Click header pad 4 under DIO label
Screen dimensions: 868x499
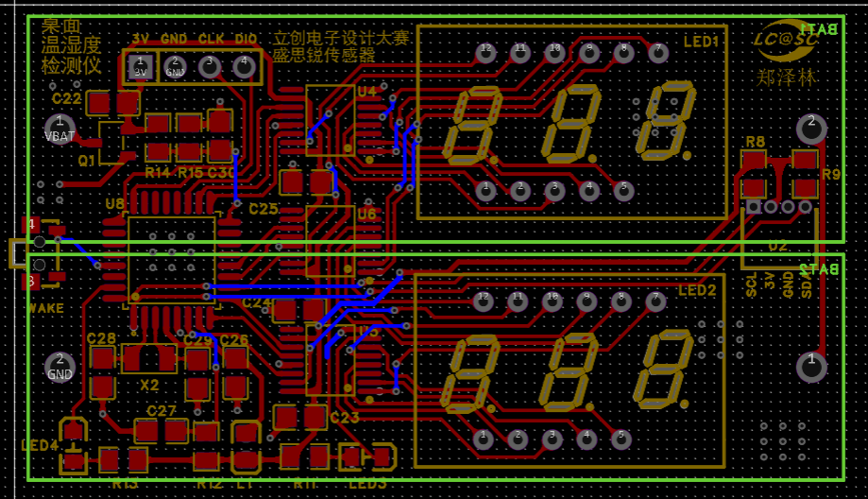point(244,67)
